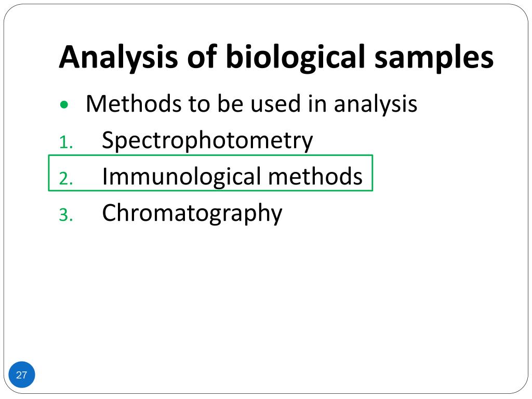
Task: Click the blue slide number 27 badge
Action: (21, 375)
